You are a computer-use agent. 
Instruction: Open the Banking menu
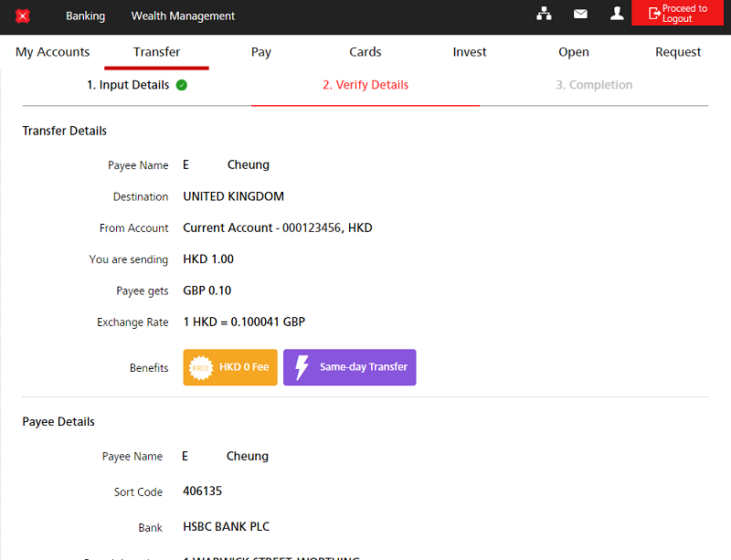[x=85, y=16]
